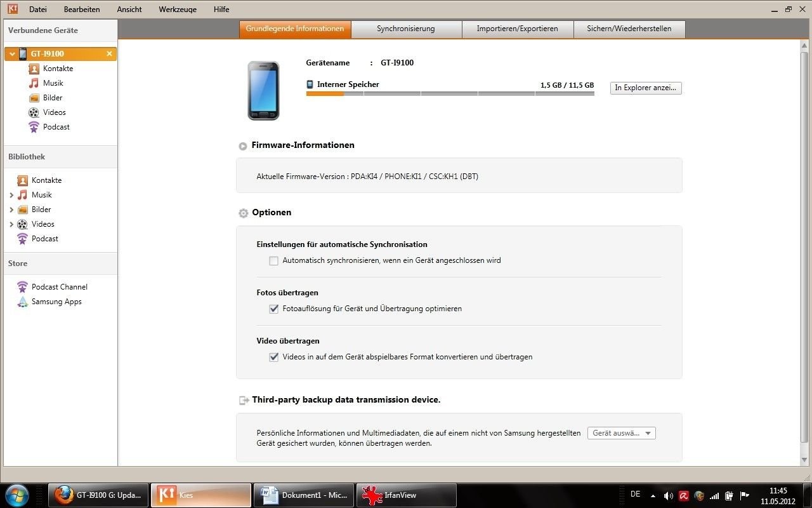This screenshot has width=812, height=508.
Task: Click the red antivirus tray icon
Action: point(684,495)
